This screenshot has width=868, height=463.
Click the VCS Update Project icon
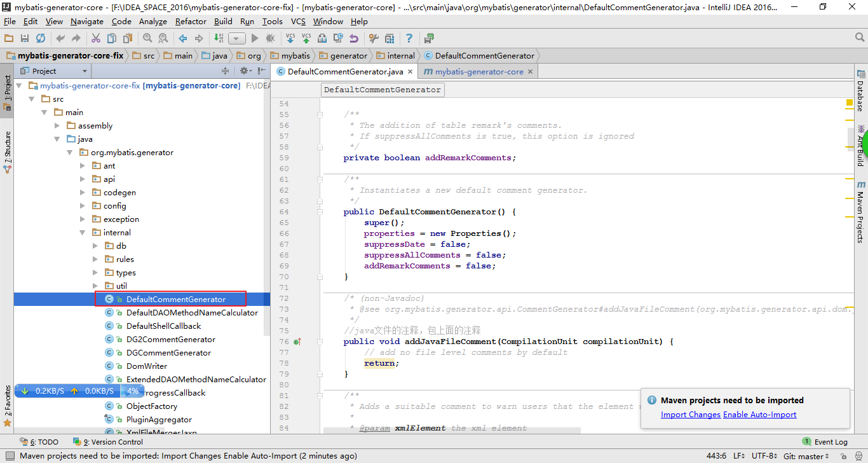290,39
